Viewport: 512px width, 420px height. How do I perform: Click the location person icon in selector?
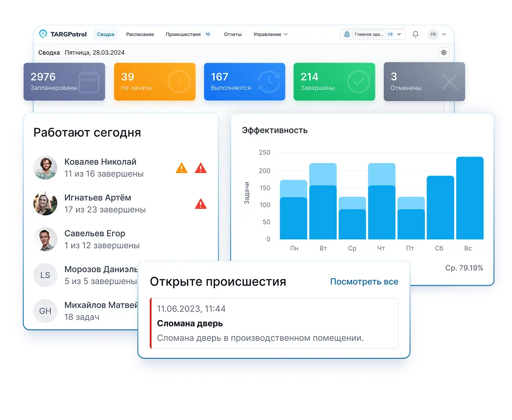click(347, 34)
